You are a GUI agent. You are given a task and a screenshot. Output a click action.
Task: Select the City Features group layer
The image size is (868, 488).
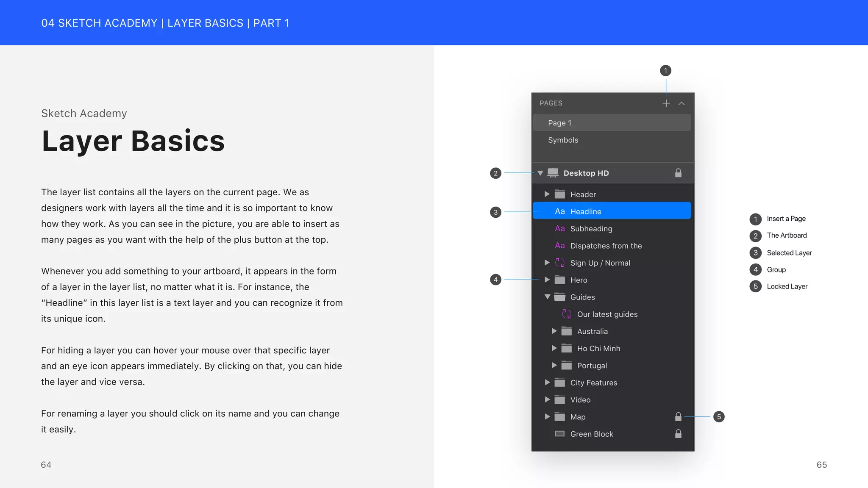click(593, 383)
